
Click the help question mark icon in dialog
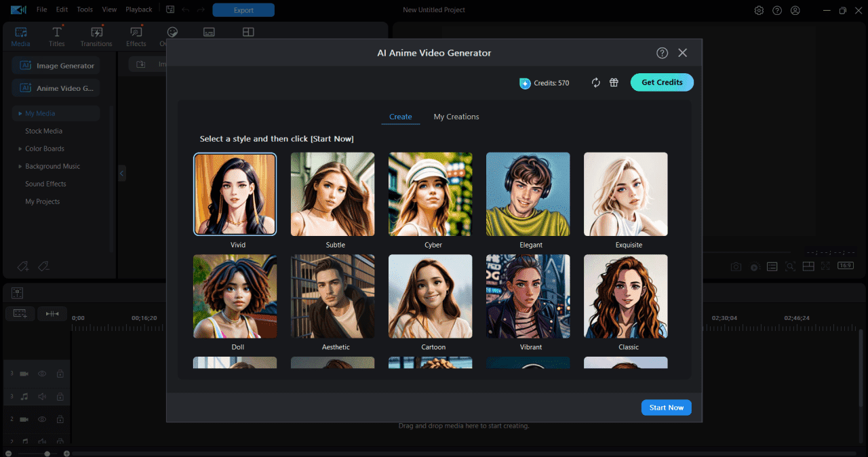663,53
